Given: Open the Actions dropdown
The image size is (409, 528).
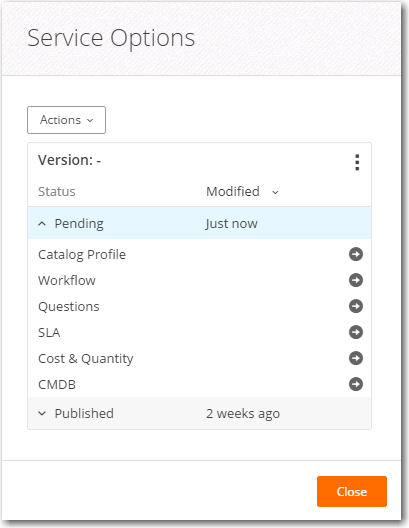Looking at the screenshot, I should click(x=66, y=120).
